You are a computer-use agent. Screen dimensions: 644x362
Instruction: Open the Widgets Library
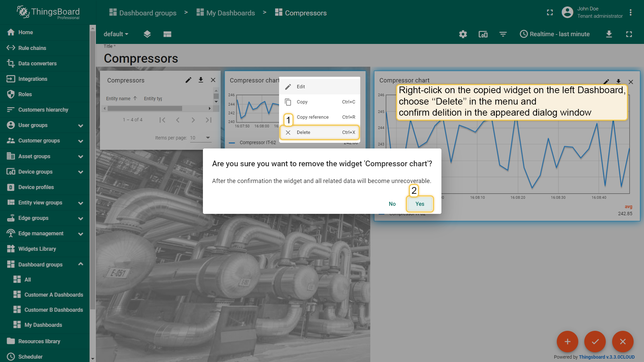tap(45, 249)
